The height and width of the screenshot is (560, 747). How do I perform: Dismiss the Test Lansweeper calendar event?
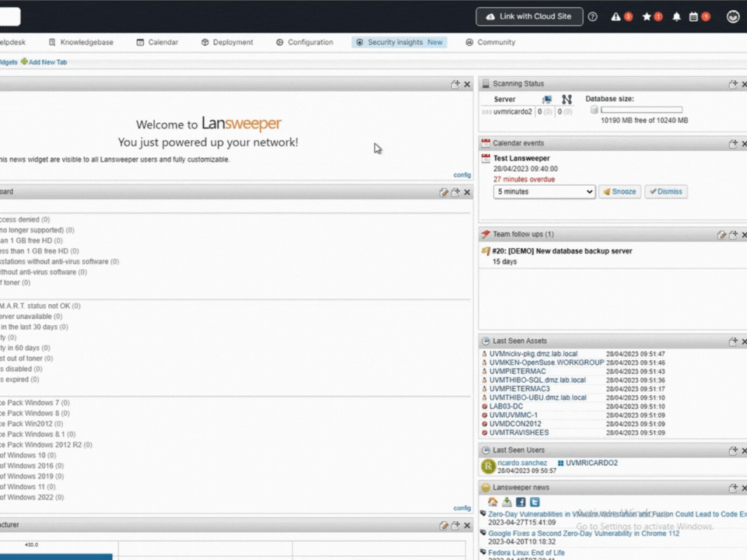click(x=665, y=191)
